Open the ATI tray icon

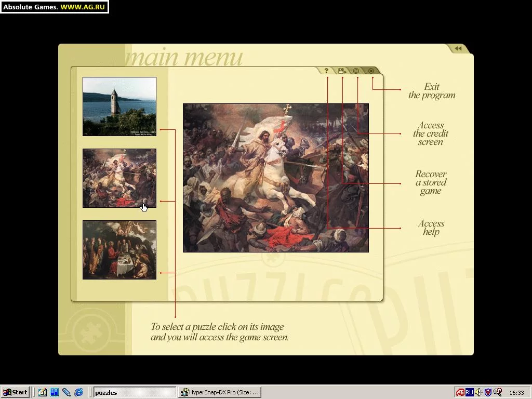[x=460, y=392]
